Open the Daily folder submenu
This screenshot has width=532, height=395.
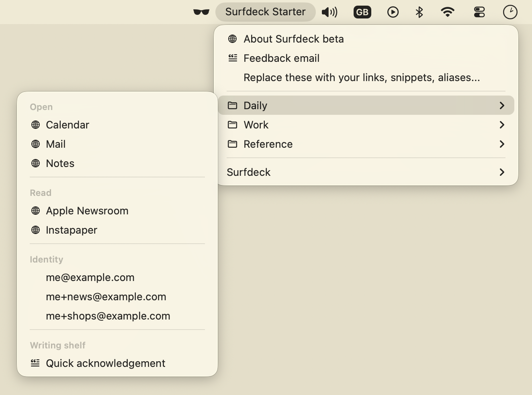click(x=366, y=105)
